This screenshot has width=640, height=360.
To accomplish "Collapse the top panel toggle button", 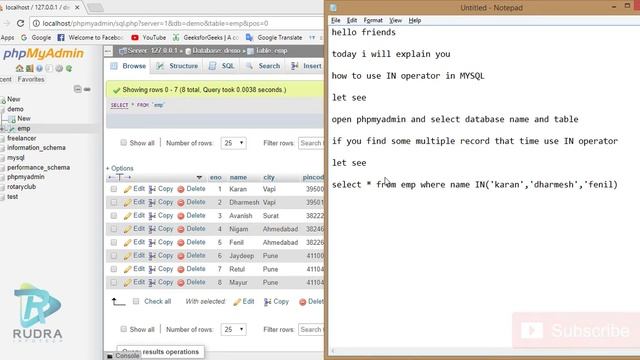I will click(x=108, y=51).
